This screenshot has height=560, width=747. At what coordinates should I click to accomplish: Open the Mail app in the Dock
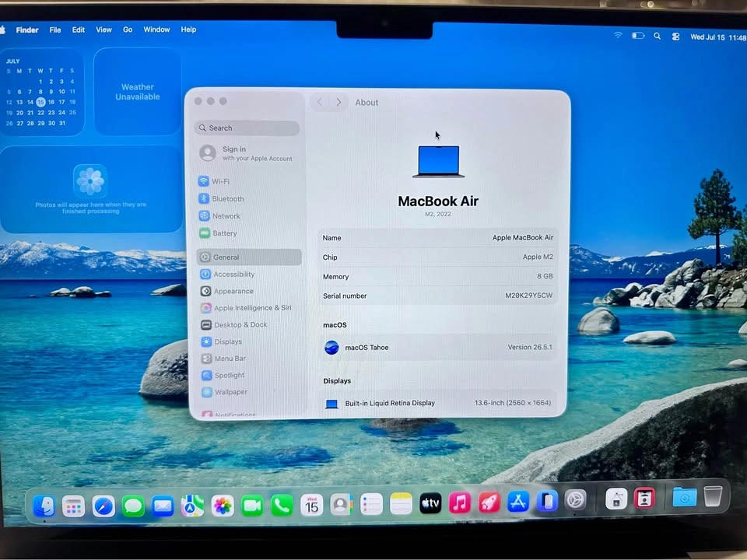163,506
